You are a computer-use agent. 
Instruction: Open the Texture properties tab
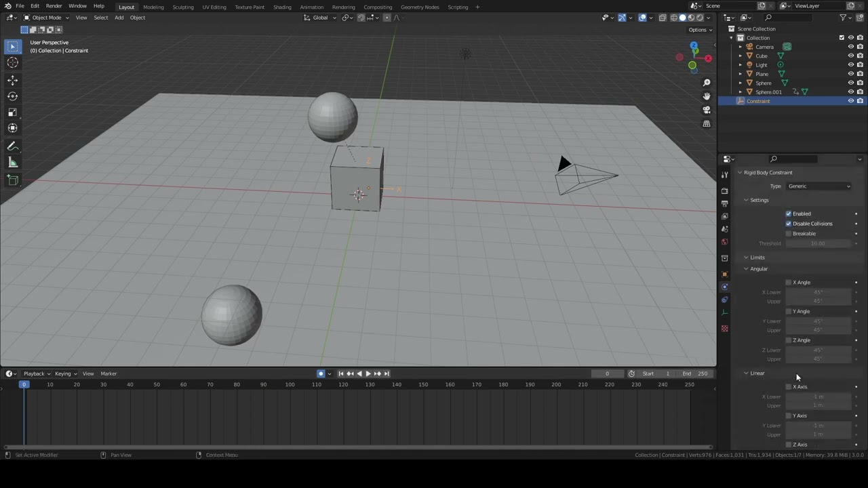tap(724, 329)
